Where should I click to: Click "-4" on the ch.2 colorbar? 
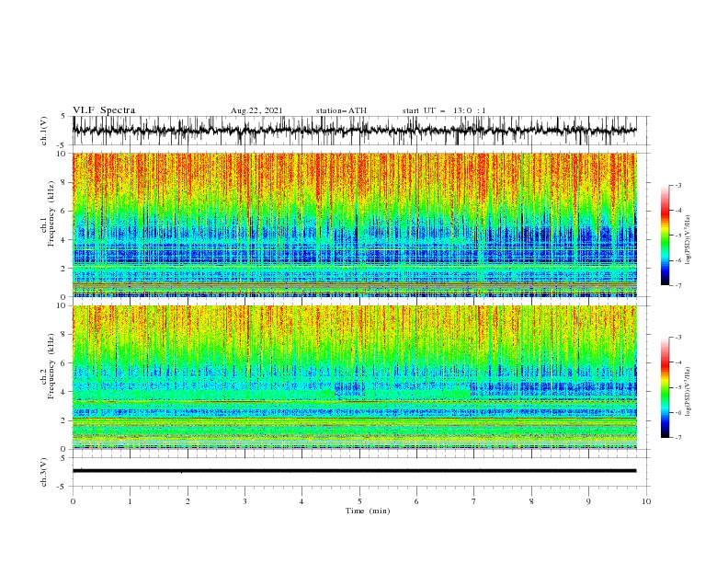tap(678, 362)
